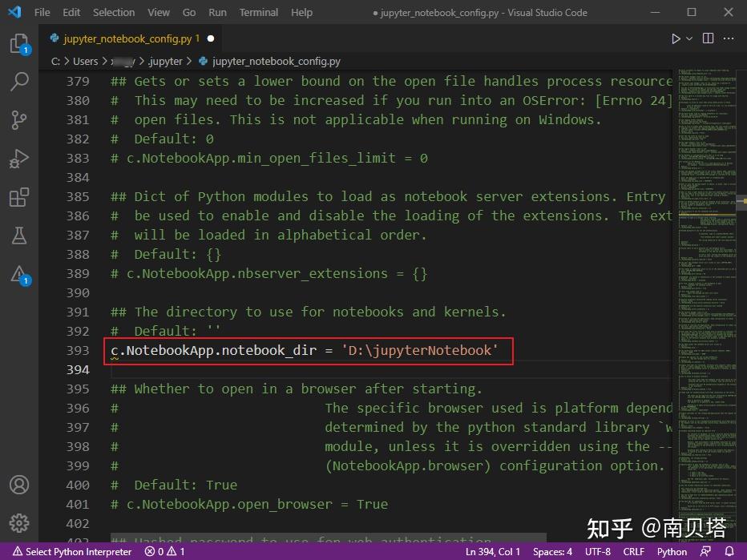Open the Testing flask panel
The width and height of the screenshot is (747, 560).
click(20, 235)
